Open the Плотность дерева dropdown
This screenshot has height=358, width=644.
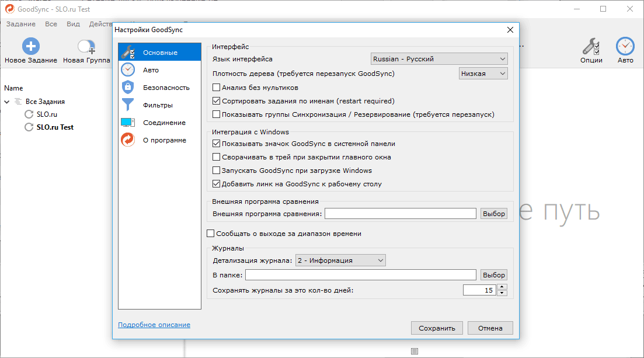(x=483, y=74)
